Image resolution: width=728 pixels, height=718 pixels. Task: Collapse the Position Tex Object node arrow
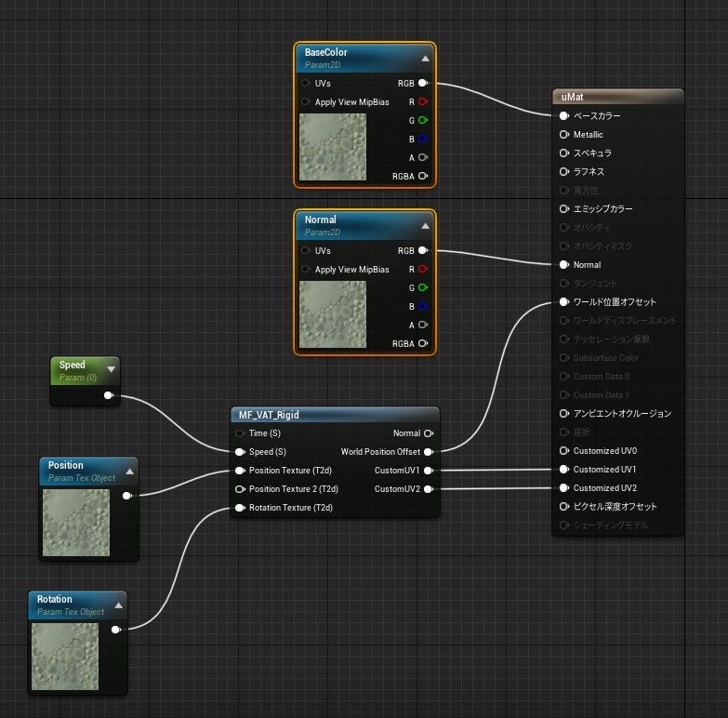(x=130, y=472)
